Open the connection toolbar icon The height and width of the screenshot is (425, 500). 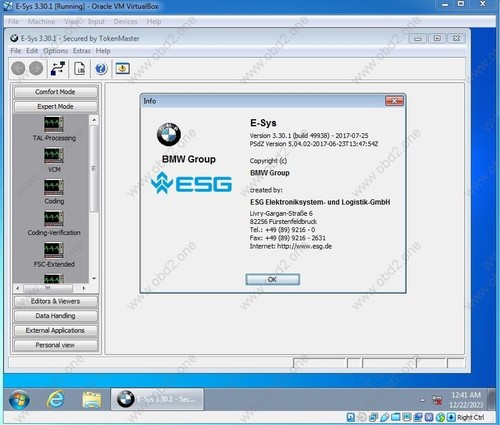pos(58,68)
